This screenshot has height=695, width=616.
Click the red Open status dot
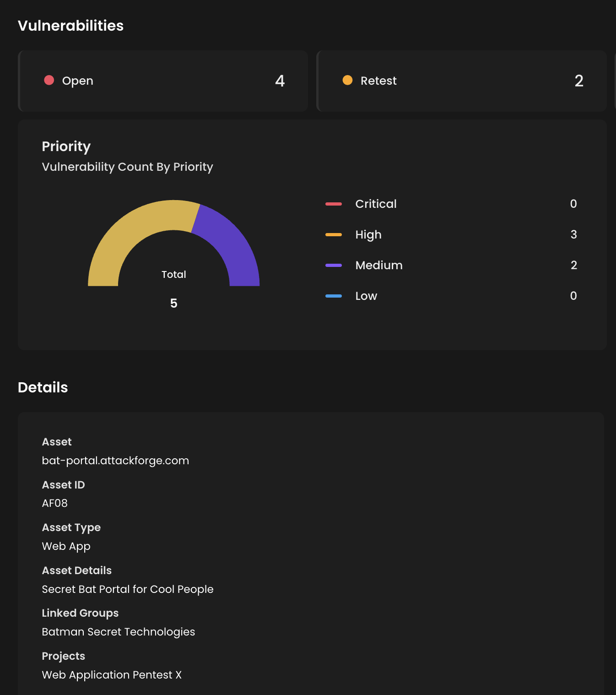tap(49, 80)
